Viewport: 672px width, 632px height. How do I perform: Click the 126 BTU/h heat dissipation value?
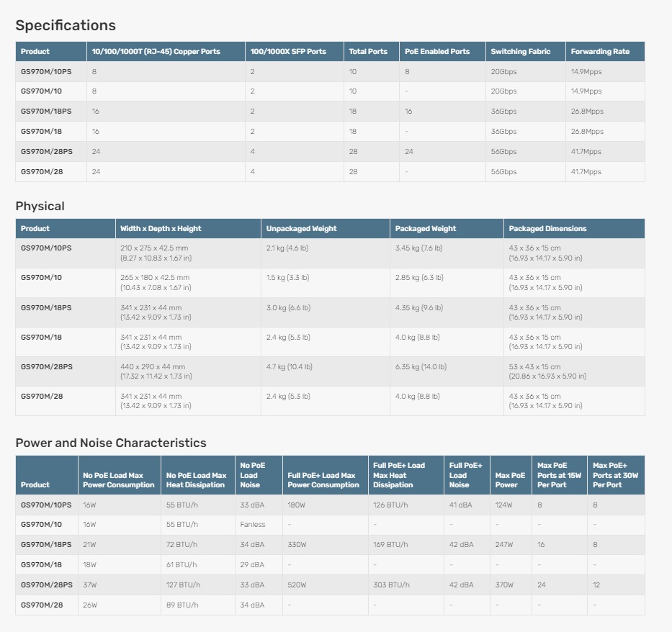coord(390,505)
